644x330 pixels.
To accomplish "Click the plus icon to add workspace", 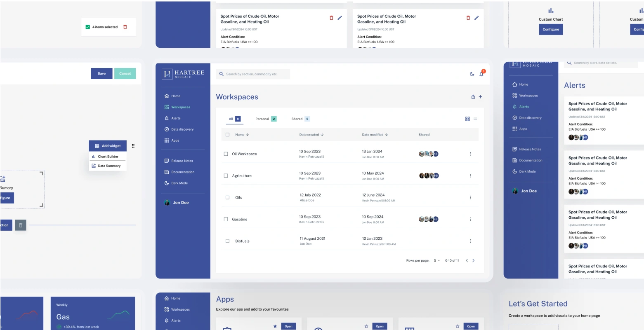I will tap(480, 97).
